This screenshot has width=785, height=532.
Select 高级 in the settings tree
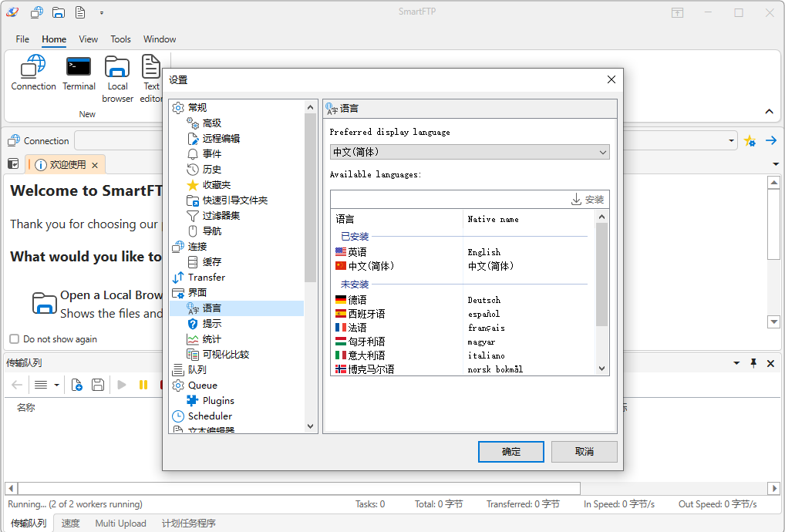click(212, 123)
